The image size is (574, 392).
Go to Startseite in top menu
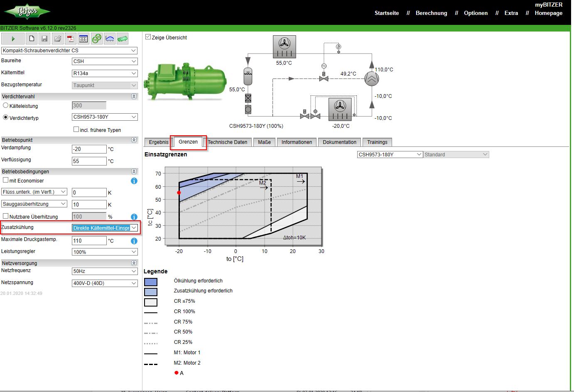[387, 13]
